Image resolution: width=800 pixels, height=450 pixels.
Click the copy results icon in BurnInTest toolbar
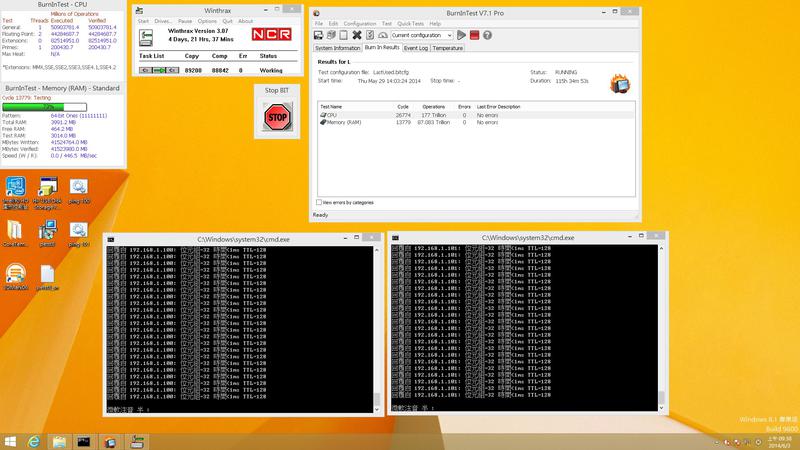(331, 35)
